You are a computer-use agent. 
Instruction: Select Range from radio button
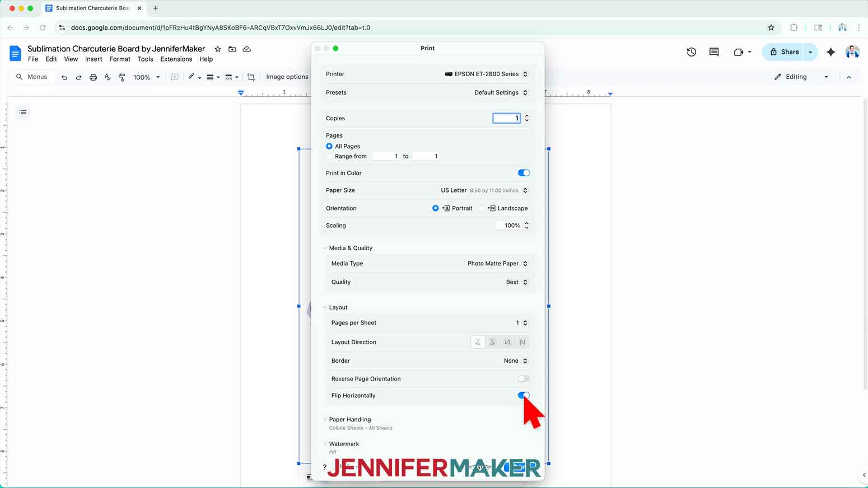point(329,156)
